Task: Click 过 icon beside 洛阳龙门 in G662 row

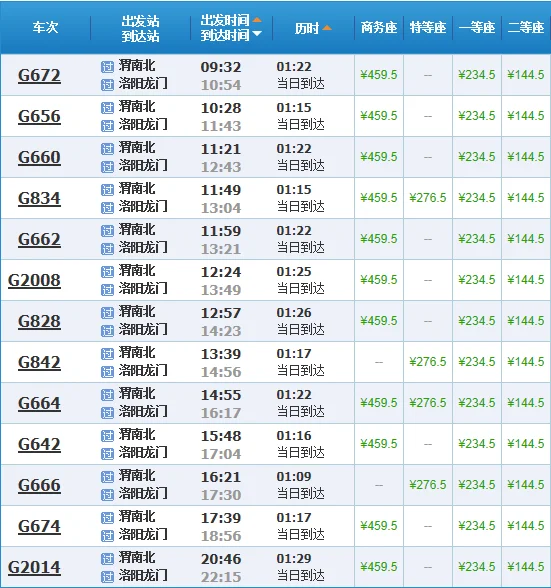Action: pos(107,249)
